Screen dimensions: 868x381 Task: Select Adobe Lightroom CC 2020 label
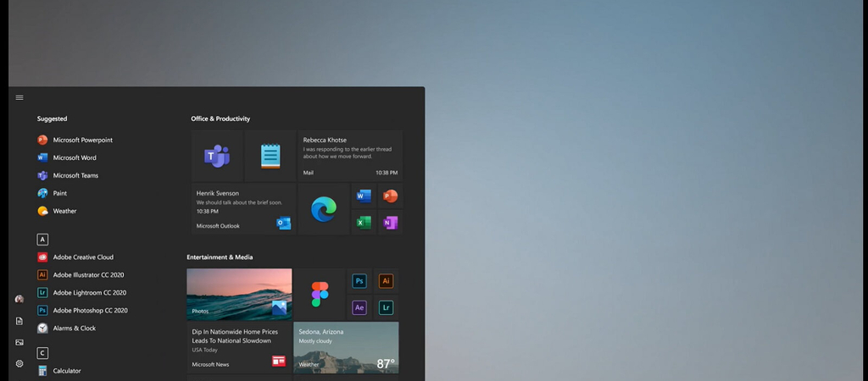coord(90,293)
